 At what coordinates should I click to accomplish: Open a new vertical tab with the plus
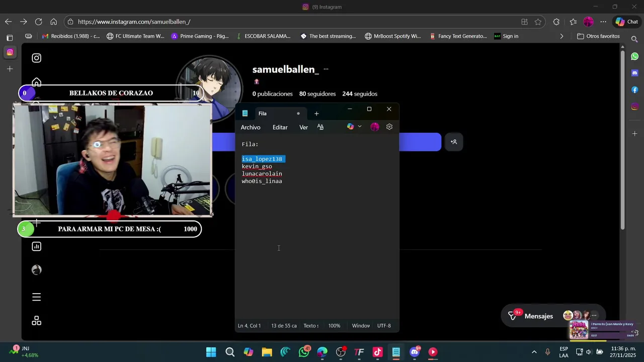tap(10, 69)
